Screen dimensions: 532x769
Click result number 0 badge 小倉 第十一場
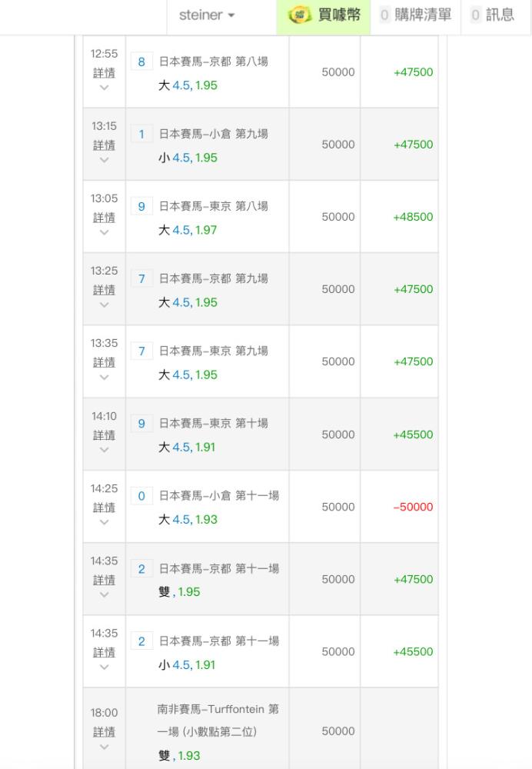coord(141,496)
